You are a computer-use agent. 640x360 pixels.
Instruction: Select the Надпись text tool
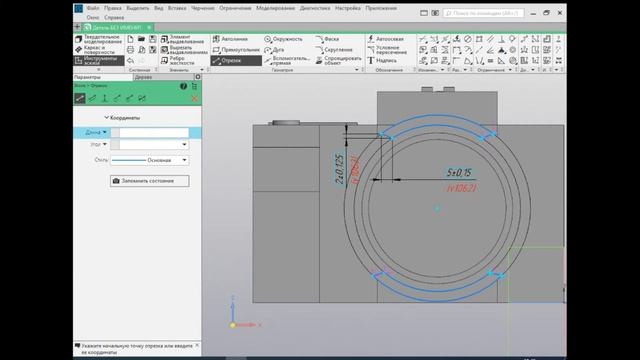[382, 60]
